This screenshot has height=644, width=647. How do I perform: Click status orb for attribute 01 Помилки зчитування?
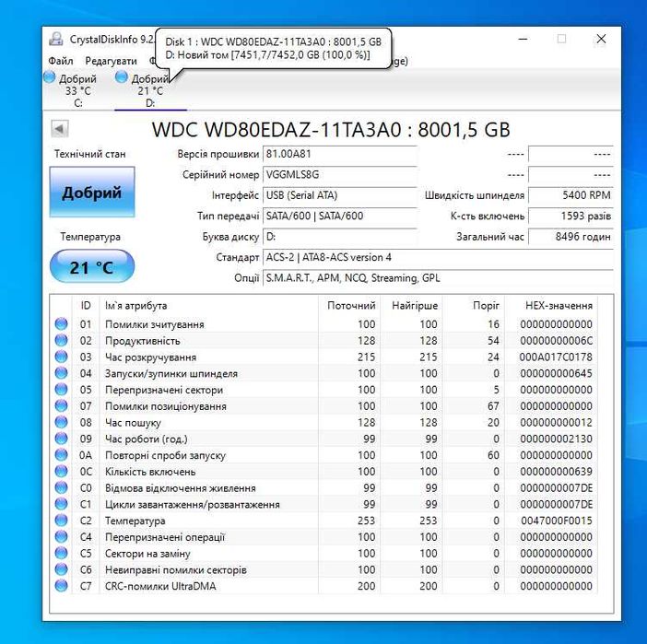pos(61,324)
